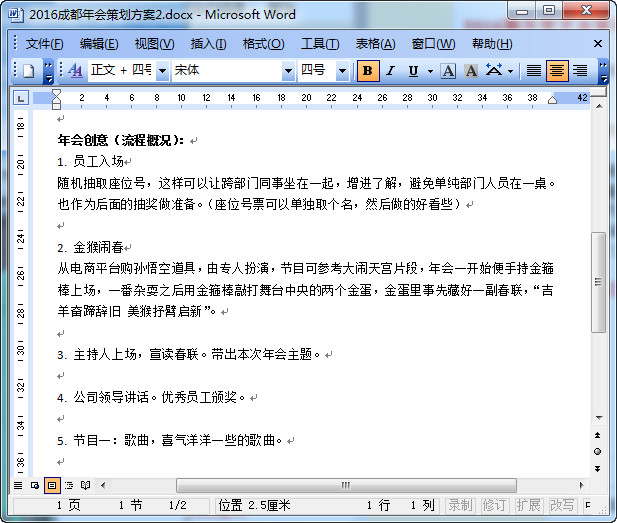The height and width of the screenshot is (523, 617).
Task: Toggle 录制 macro recording in status bar
Action: [x=460, y=505]
